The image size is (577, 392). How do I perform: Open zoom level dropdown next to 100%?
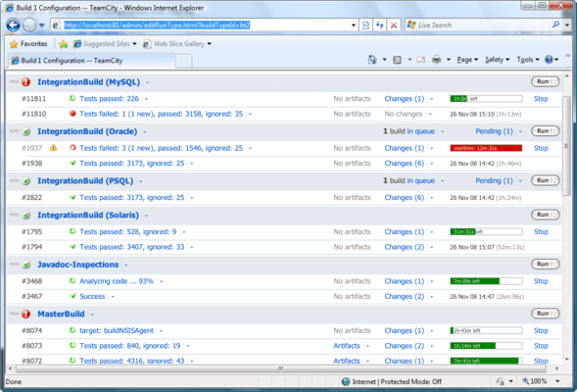click(x=557, y=381)
